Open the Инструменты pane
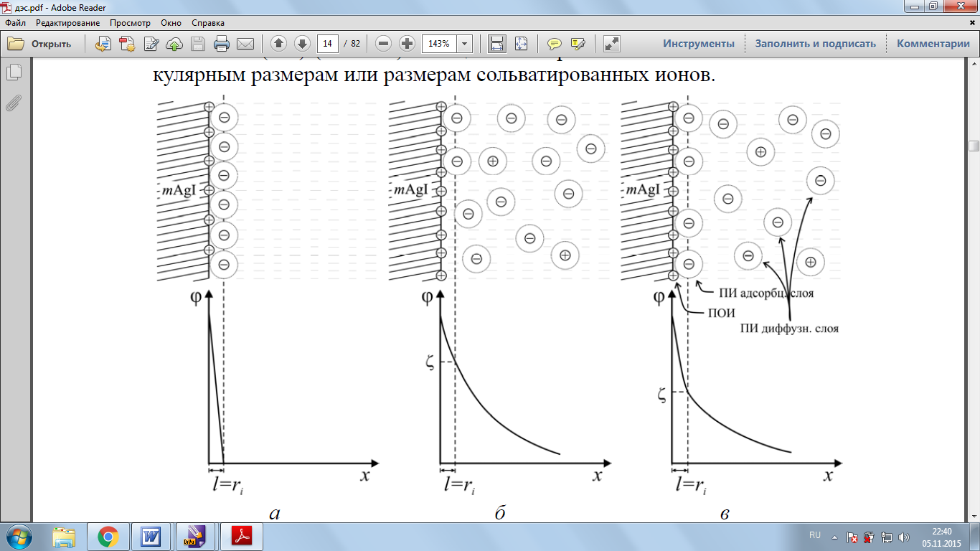 (699, 44)
